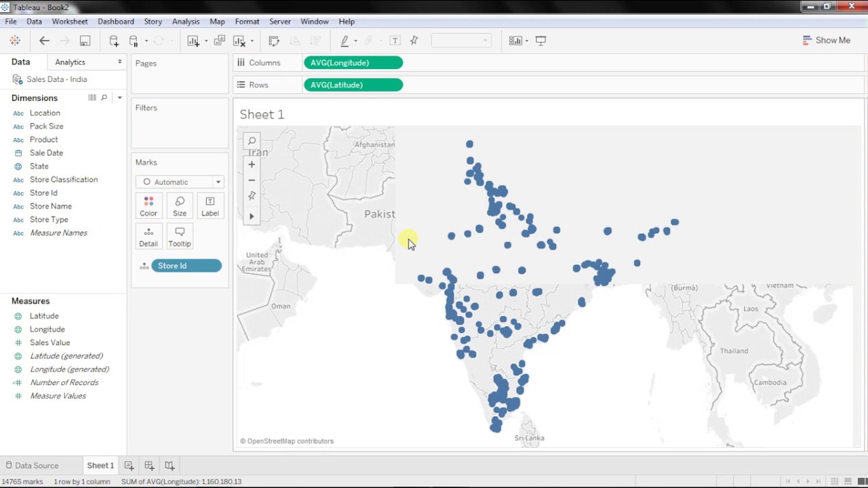The image size is (868, 488).
Task: Open the Highlight pen tool
Action: point(344,41)
